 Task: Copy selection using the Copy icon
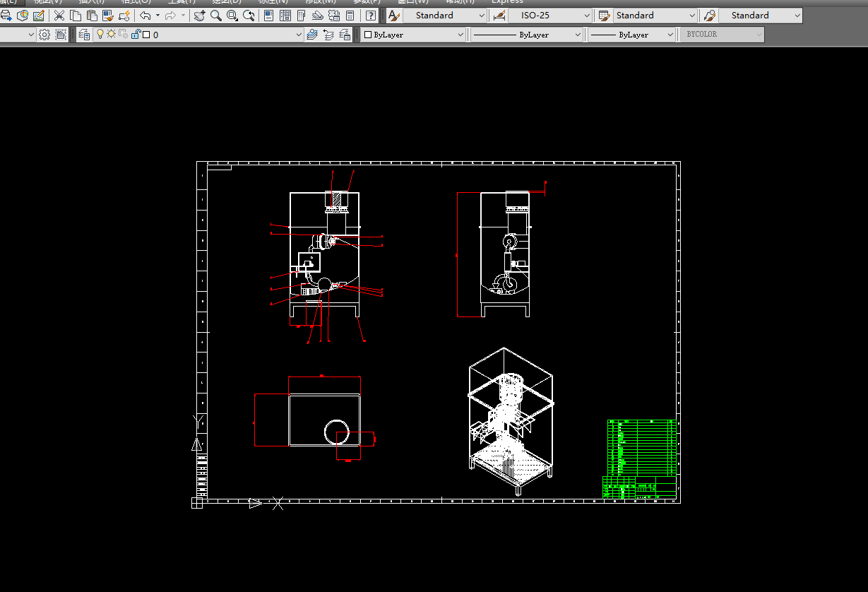(x=76, y=16)
